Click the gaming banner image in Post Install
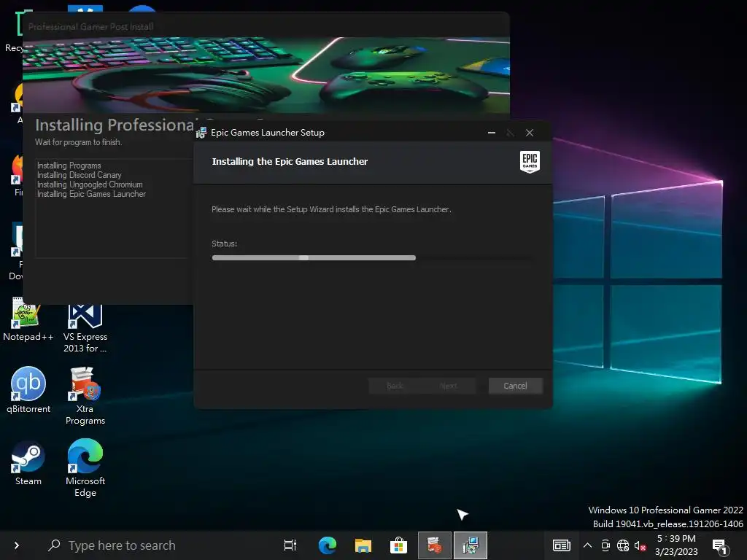 [x=266, y=75]
